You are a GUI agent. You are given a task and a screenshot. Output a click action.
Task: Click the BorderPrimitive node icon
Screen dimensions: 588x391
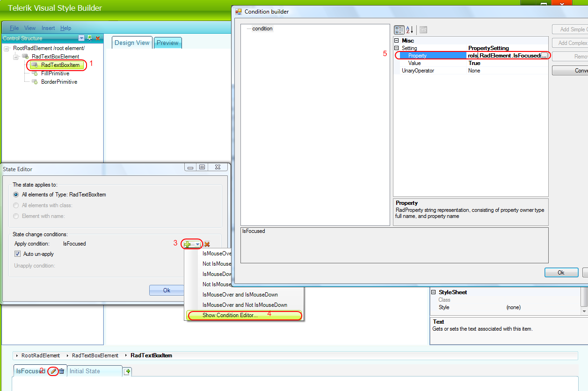tap(35, 82)
